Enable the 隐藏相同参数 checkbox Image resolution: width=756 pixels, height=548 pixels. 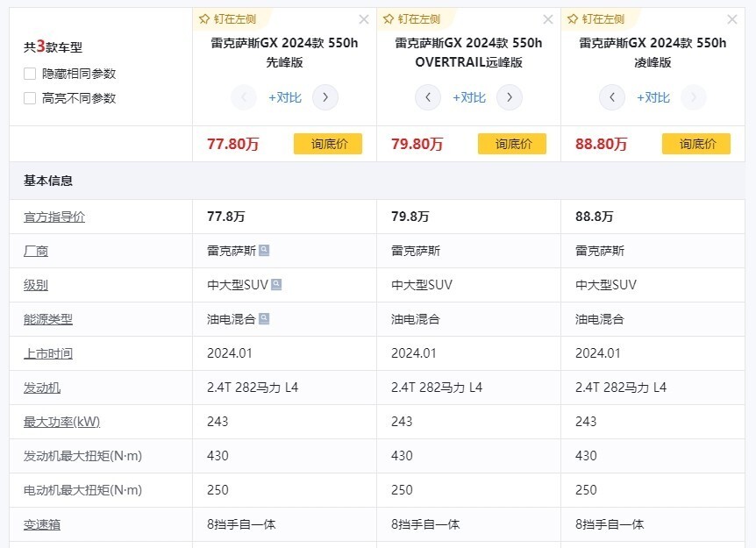(x=30, y=74)
